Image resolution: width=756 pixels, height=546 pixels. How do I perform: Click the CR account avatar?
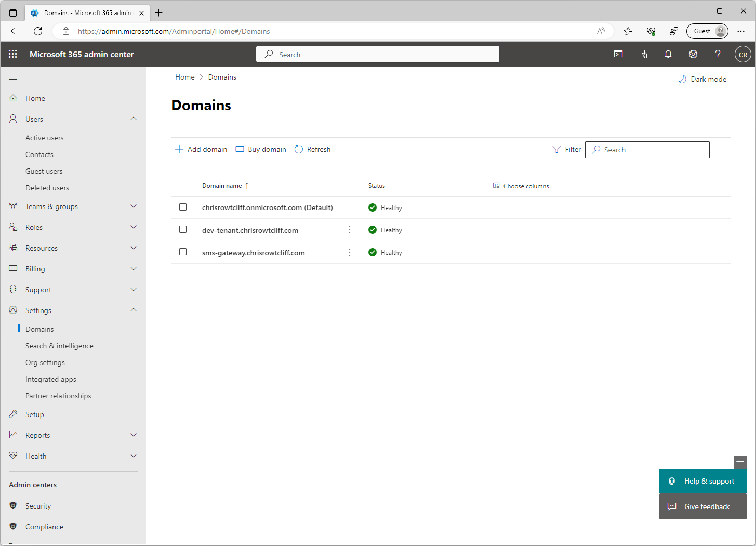click(x=743, y=54)
